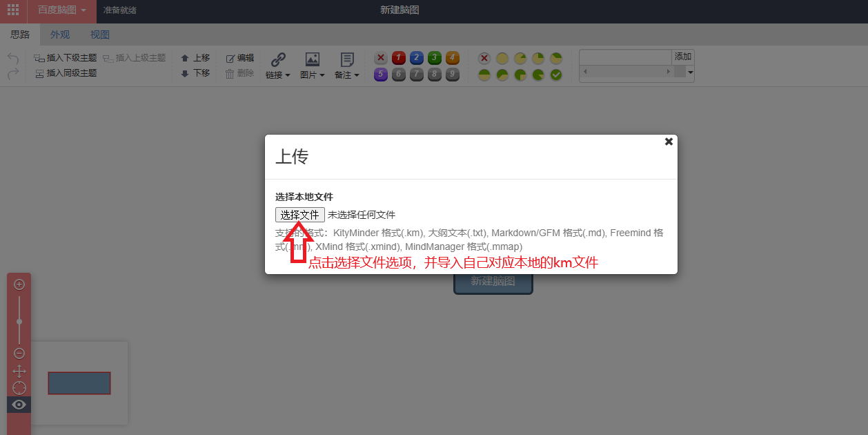This screenshot has height=435, width=868.
Task: Switch to the 外观 tab
Action: (59, 34)
